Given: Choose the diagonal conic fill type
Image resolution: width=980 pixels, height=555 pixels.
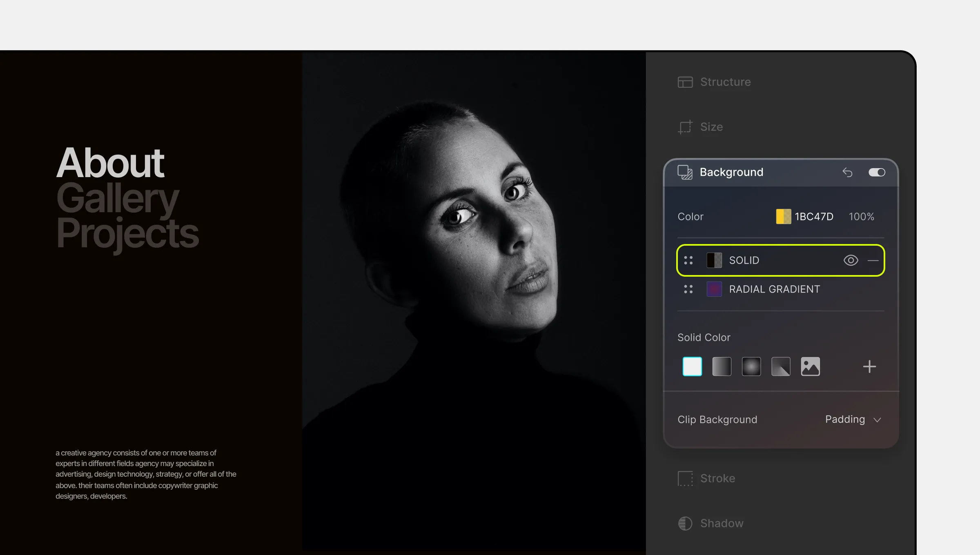Looking at the screenshot, I should 781,366.
